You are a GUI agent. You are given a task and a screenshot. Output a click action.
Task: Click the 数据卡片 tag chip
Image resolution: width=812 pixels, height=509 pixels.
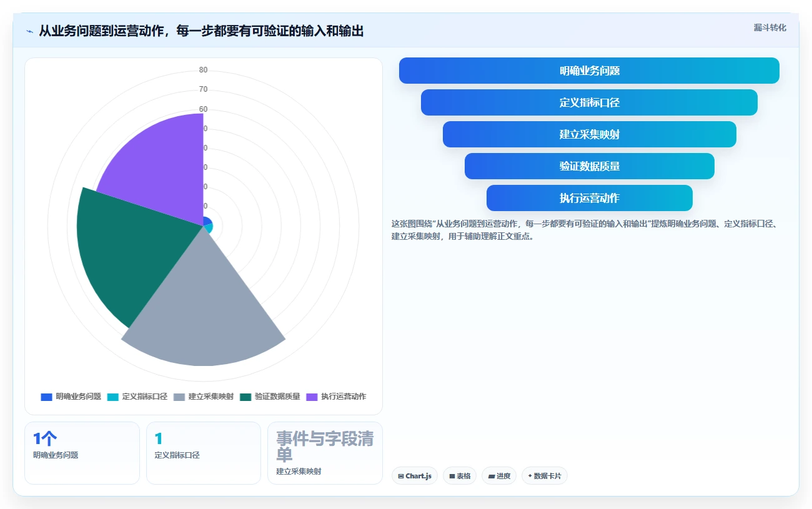pyautogui.click(x=545, y=476)
